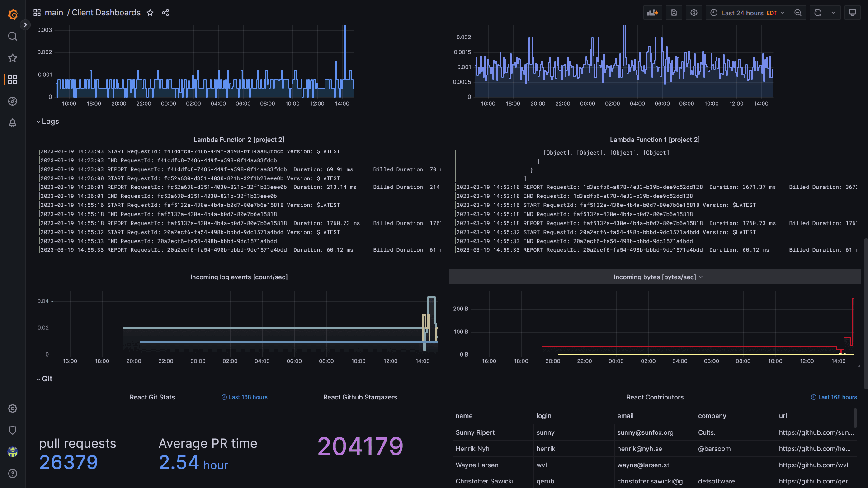This screenshot has width=868, height=488.
Task: Open user profile avatar
Action: coord(13,452)
